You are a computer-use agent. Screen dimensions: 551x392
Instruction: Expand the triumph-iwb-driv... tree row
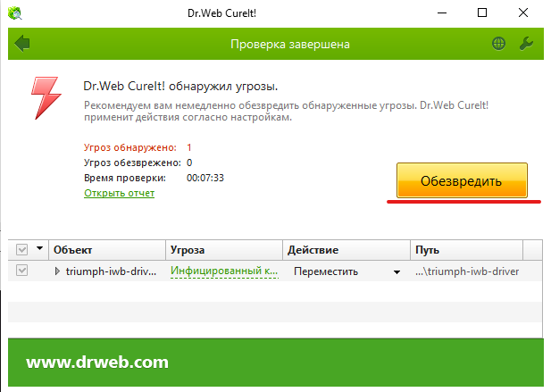pyautogui.click(x=57, y=271)
